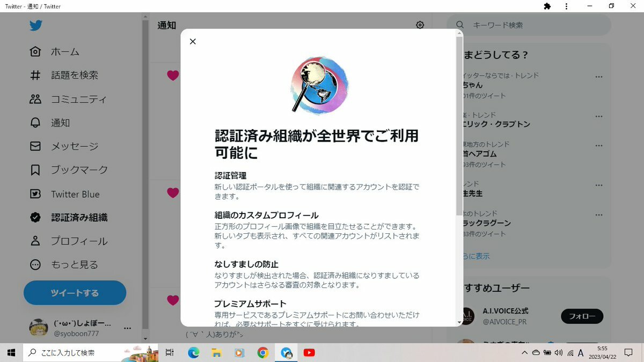The image size is (644, 362).
Task: Launch Google Chrome from taskbar
Action: click(x=262, y=352)
